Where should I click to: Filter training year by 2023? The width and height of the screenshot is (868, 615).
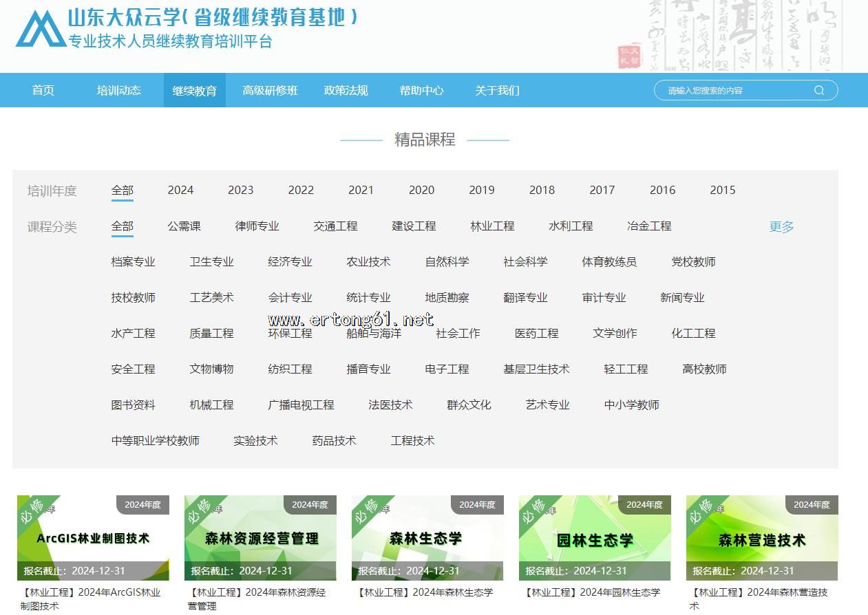(240, 190)
